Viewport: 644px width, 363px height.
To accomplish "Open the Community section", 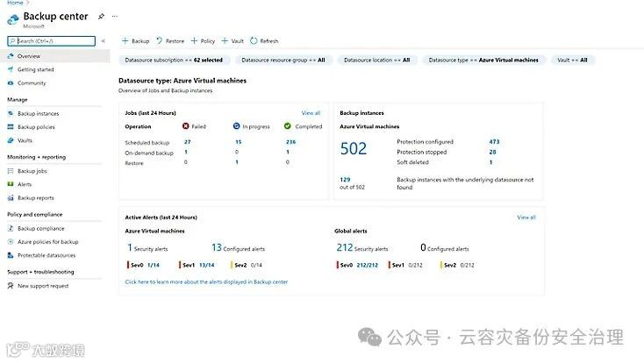I will coord(32,83).
